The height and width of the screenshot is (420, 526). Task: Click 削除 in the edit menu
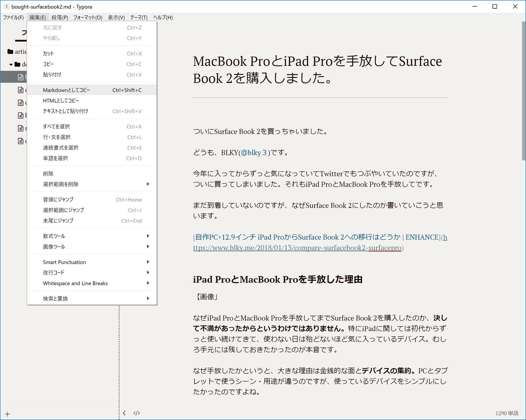(x=92, y=173)
